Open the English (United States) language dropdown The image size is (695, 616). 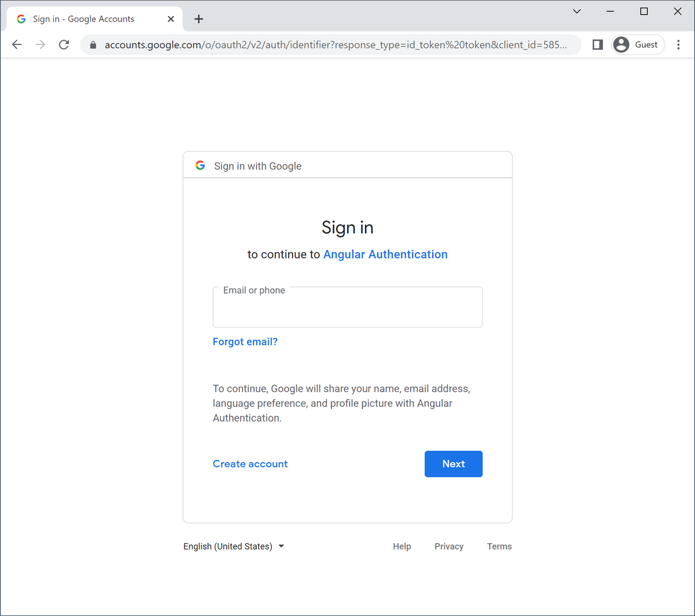(229, 546)
